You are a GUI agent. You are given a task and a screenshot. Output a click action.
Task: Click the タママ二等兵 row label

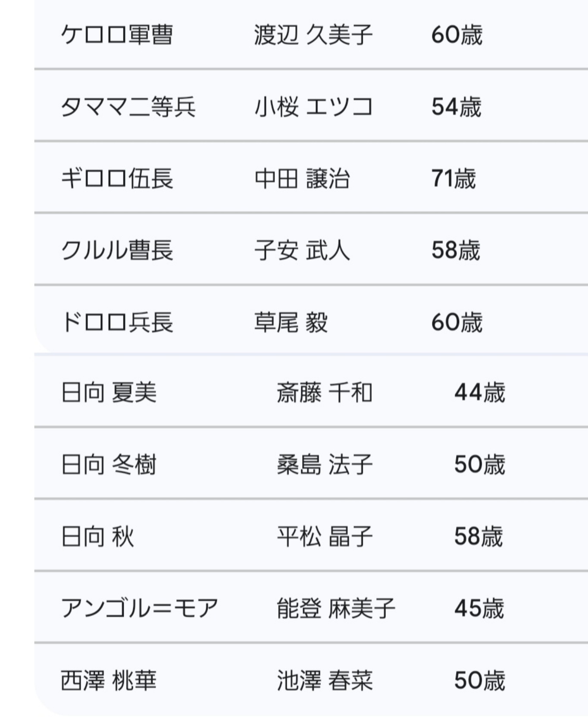128,107
